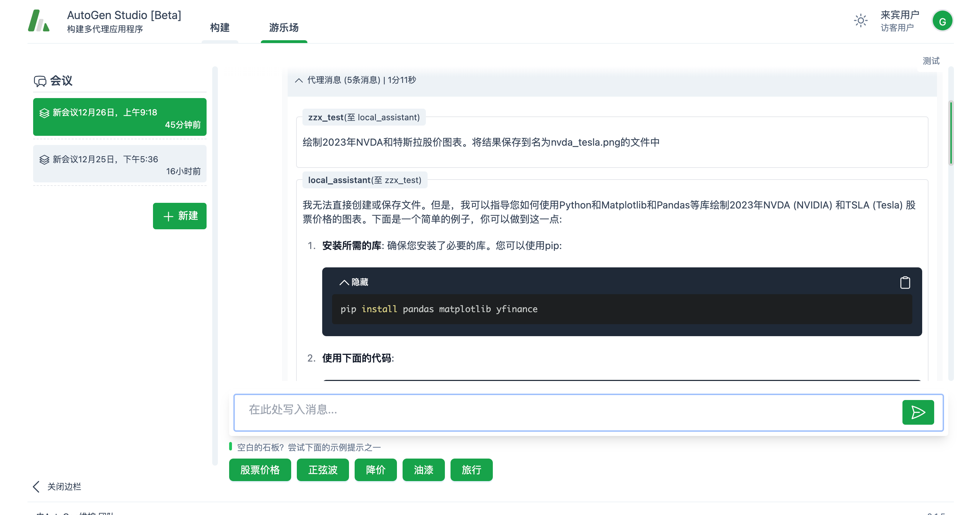Screen dimensions: 980x515
Task: Collapse the 代理消息 (5条消息) section
Action: pyautogui.click(x=299, y=80)
